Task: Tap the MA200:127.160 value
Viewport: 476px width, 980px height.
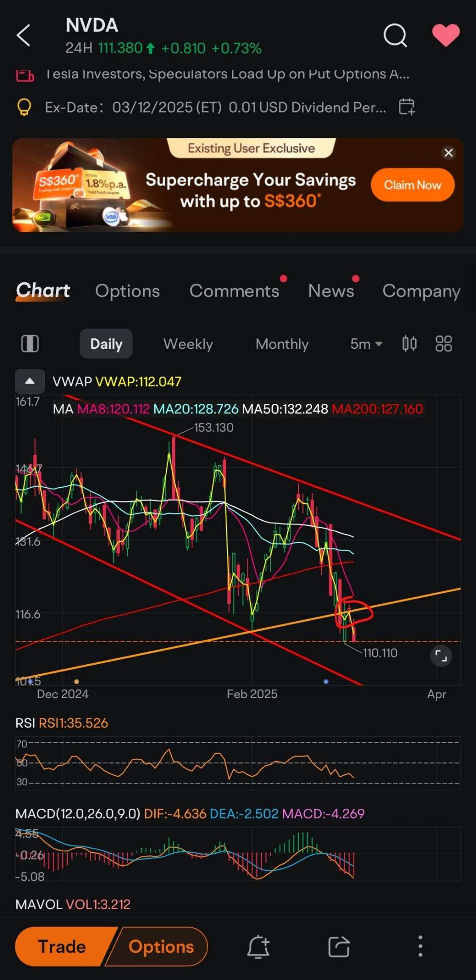Action: click(377, 409)
